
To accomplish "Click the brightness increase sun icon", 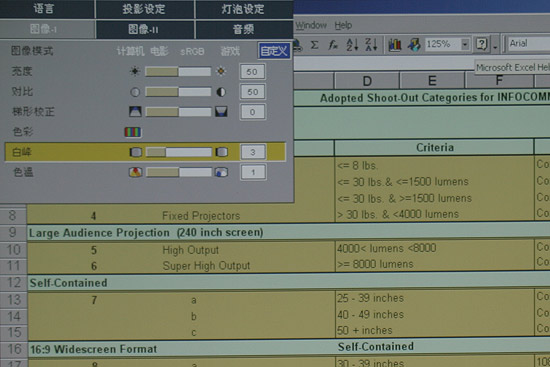I will (x=221, y=71).
